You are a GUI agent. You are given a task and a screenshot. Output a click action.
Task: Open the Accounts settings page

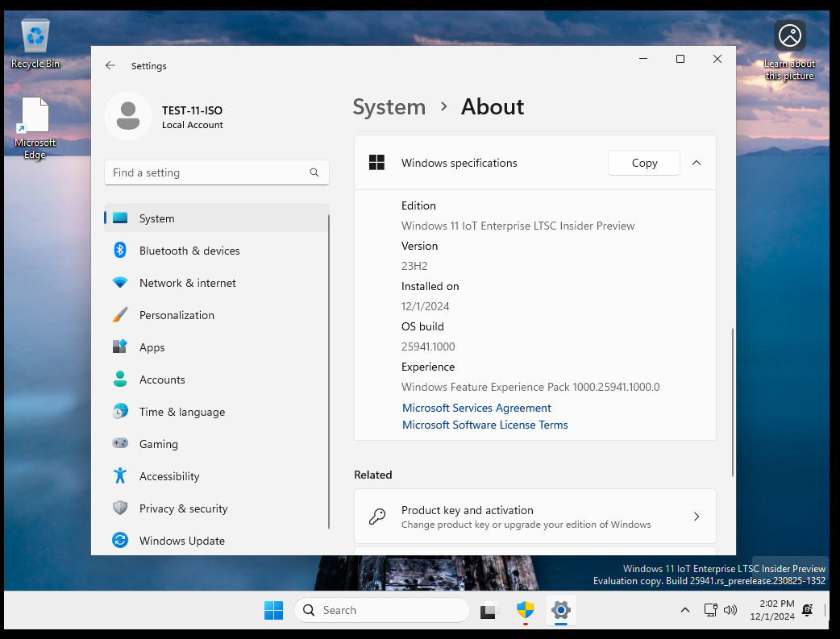[x=216, y=379]
